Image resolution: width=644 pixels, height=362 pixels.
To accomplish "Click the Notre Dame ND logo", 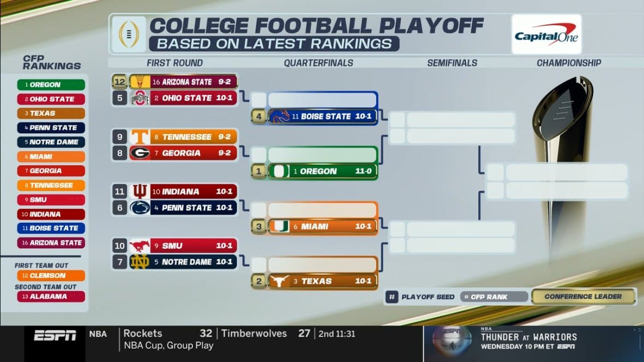I will [140, 262].
